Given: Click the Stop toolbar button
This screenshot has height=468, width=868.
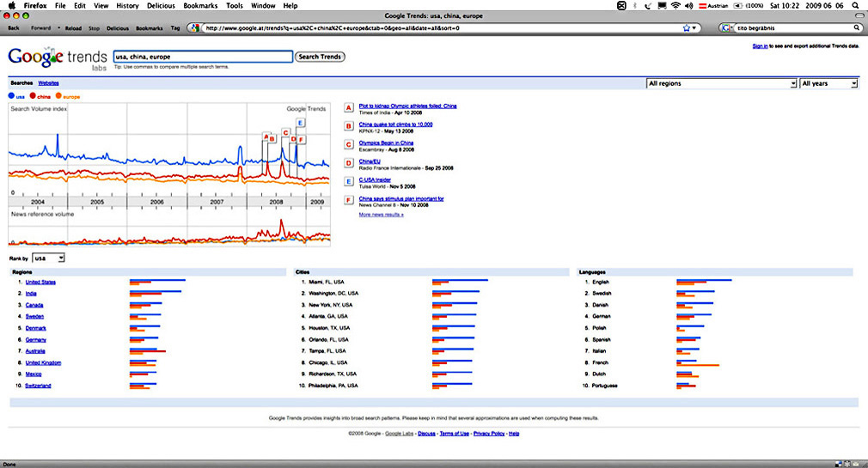Looking at the screenshot, I should coord(95,28).
